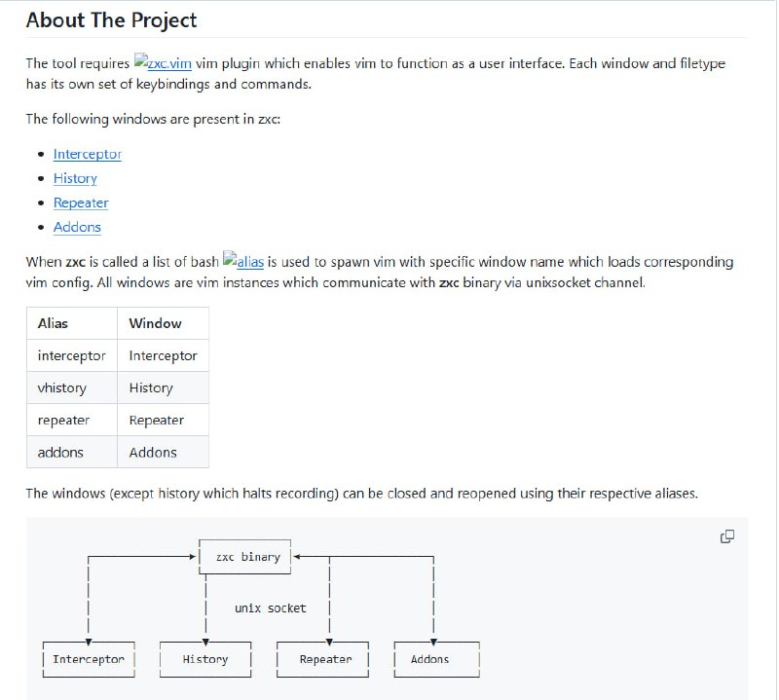
Task: Click the lowercase interceptor alias cell
Action: (71, 355)
